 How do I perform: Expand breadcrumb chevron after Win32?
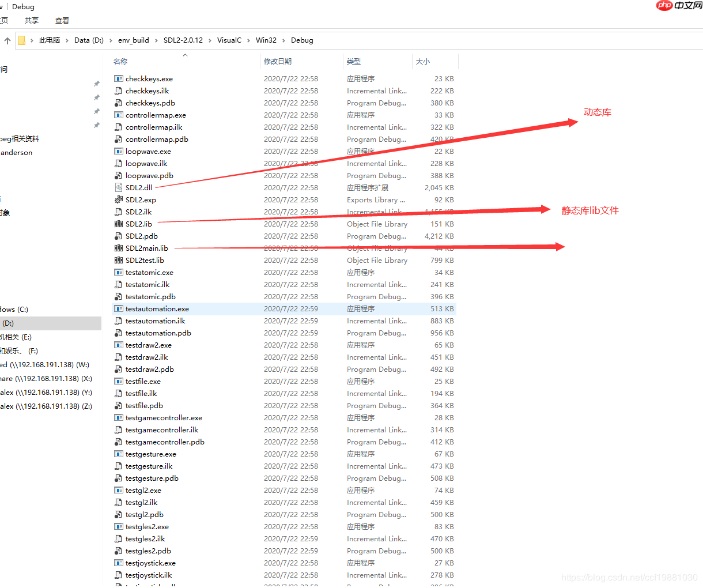coord(284,40)
